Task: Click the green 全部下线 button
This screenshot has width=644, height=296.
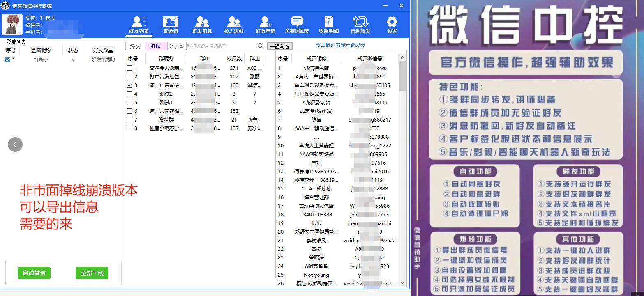Action: (92, 273)
